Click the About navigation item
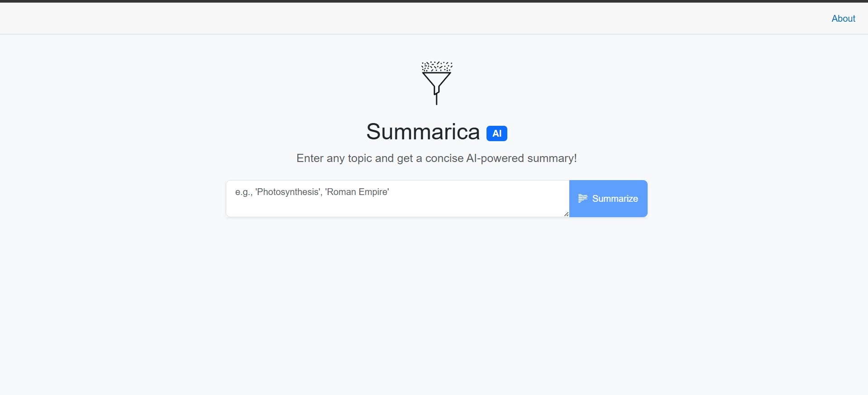 [x=843, y=19]
